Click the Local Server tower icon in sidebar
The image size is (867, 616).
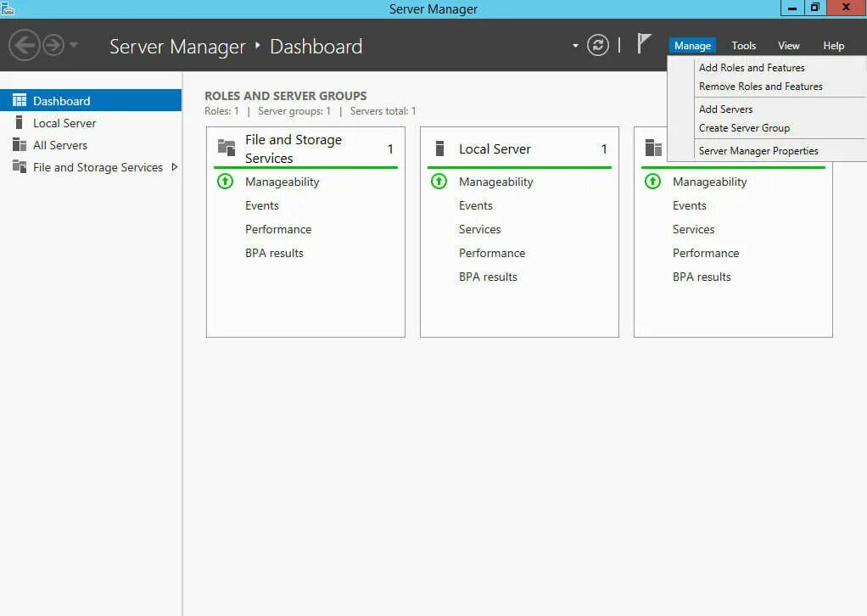click(x=20, y=122)
